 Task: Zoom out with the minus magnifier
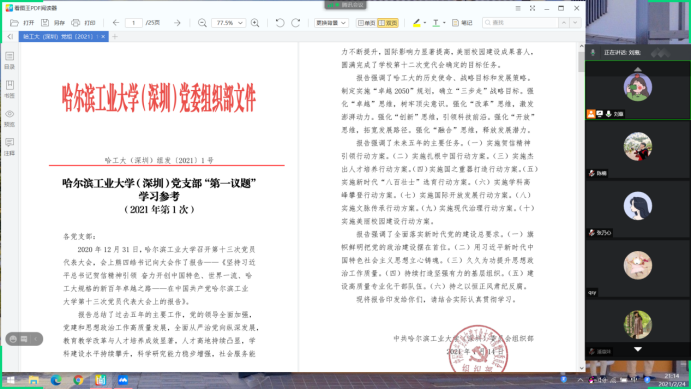click(x=202, y=23)
